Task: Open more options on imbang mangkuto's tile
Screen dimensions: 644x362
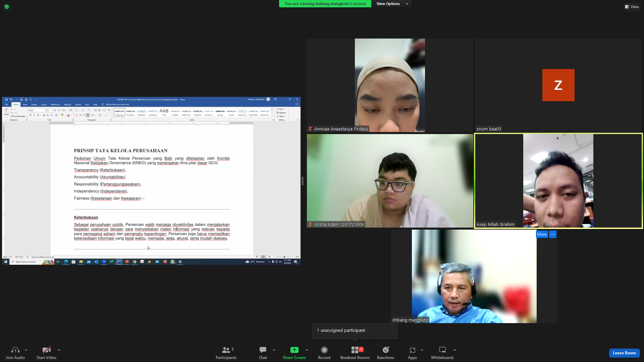Action: click(x=553, y=234)
